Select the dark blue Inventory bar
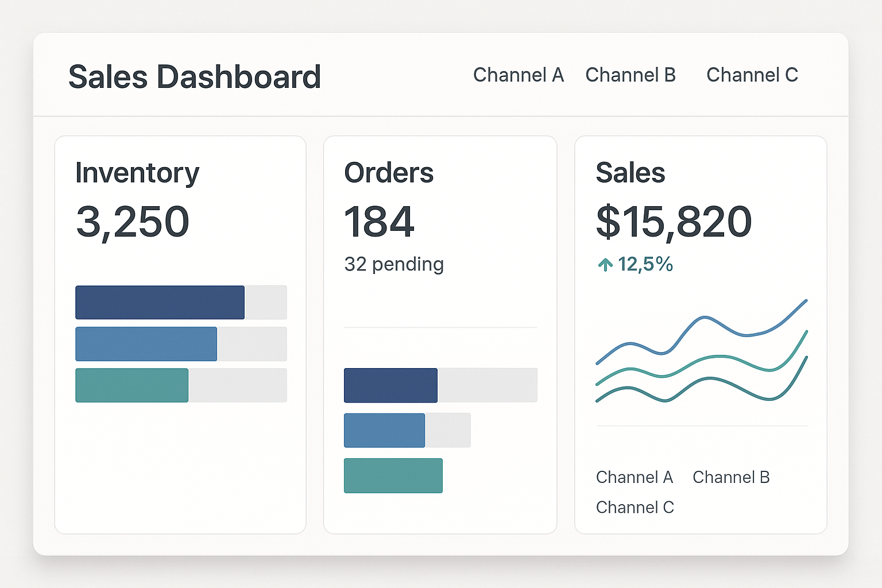Viewport: 882px width, 588px height. 160,302
